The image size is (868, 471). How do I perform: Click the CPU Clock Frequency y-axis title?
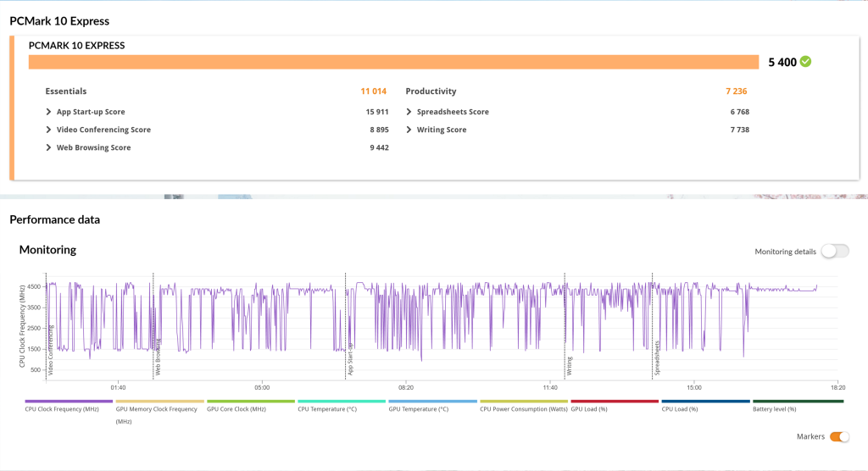[x=22, y=326]
